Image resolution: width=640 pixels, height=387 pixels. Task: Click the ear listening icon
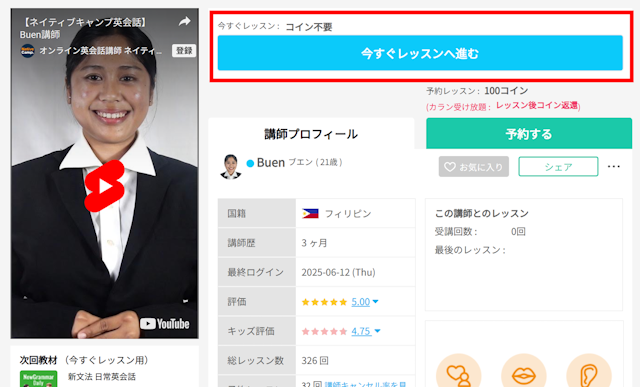pyautogui.click(x=589, y=372)
